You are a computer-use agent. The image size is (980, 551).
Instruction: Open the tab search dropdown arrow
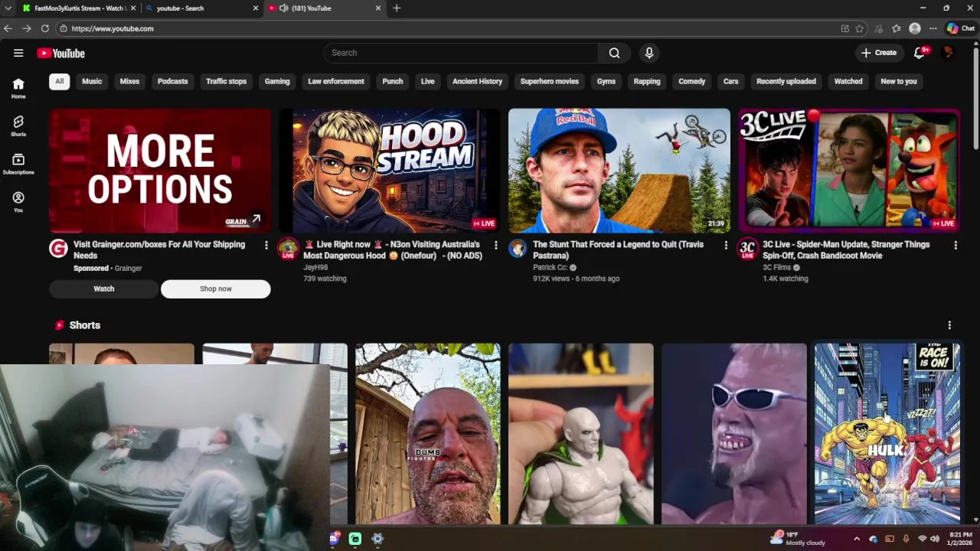pyautogui.click(x=7, y=8)
